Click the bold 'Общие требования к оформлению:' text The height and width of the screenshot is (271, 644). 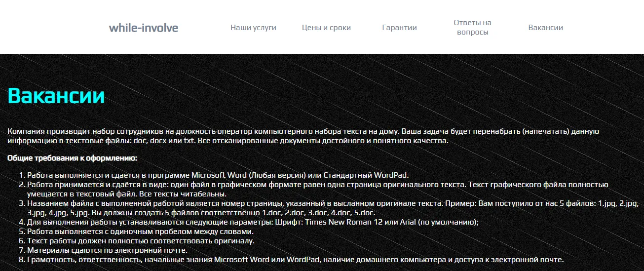(72, 158)
